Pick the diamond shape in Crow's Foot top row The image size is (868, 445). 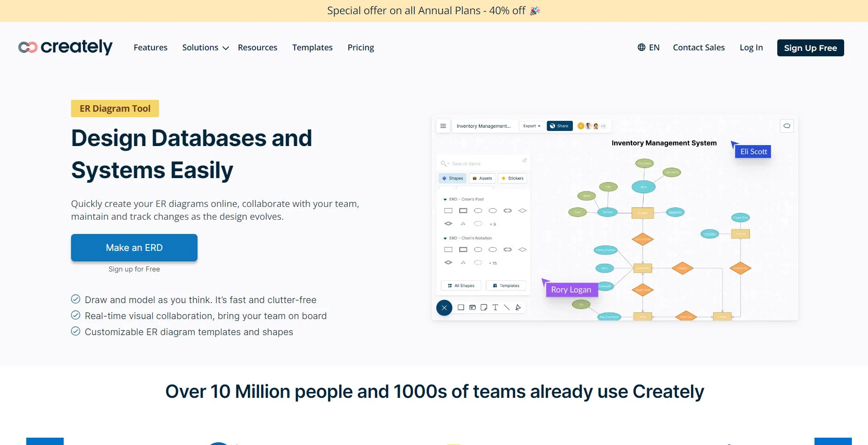coord(522,211)
